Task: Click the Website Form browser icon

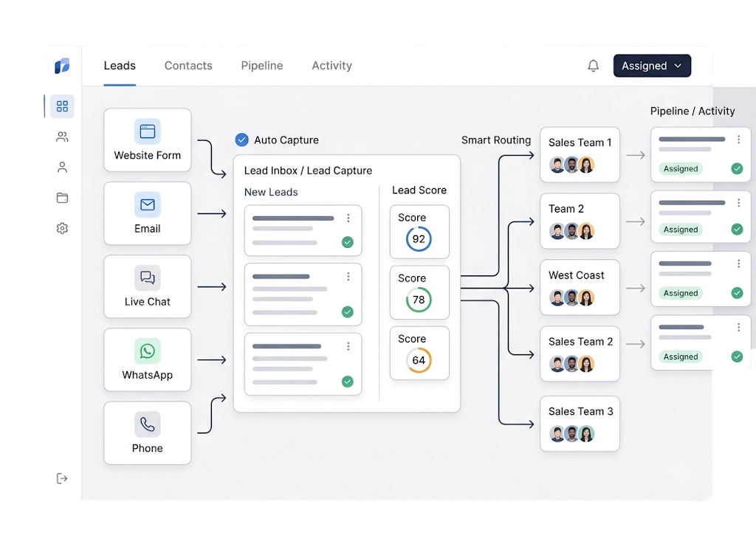Action: click(148, 131)
